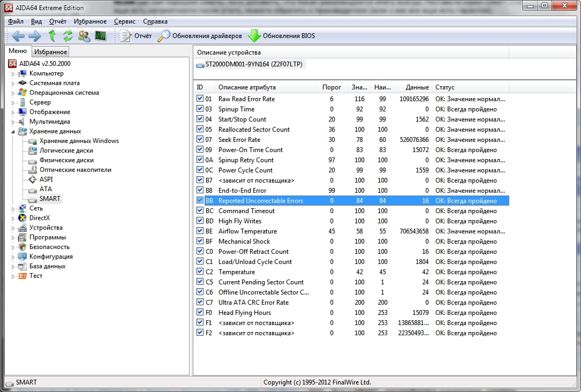
Task: Click the users icon in toolbar
Action: coord(84,36)
